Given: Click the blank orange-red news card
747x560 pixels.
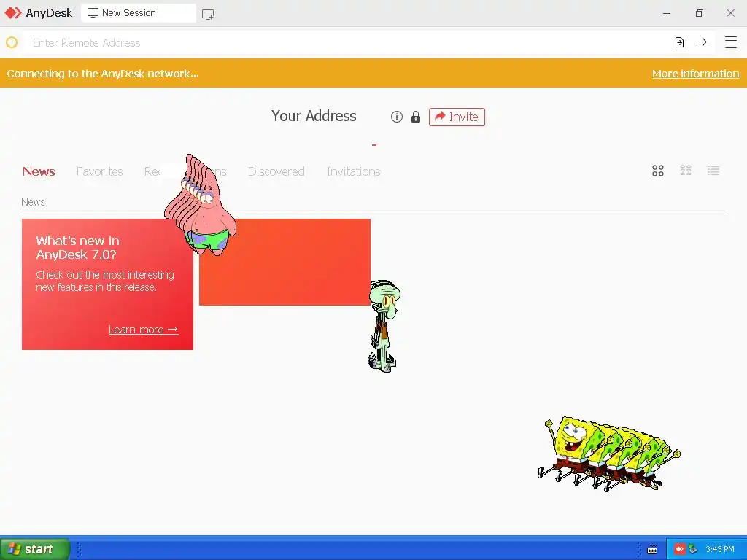Looking at the screenshot, I should click(285, 262).
